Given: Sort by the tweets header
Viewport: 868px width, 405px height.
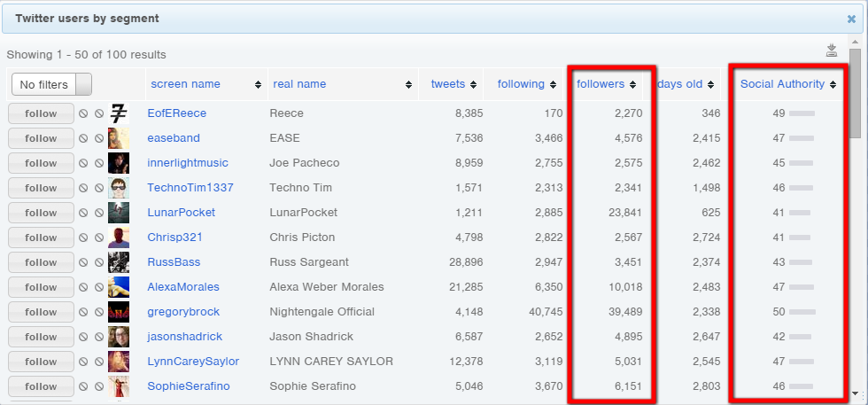Looking at the screenshot, I should pos(448,84).
